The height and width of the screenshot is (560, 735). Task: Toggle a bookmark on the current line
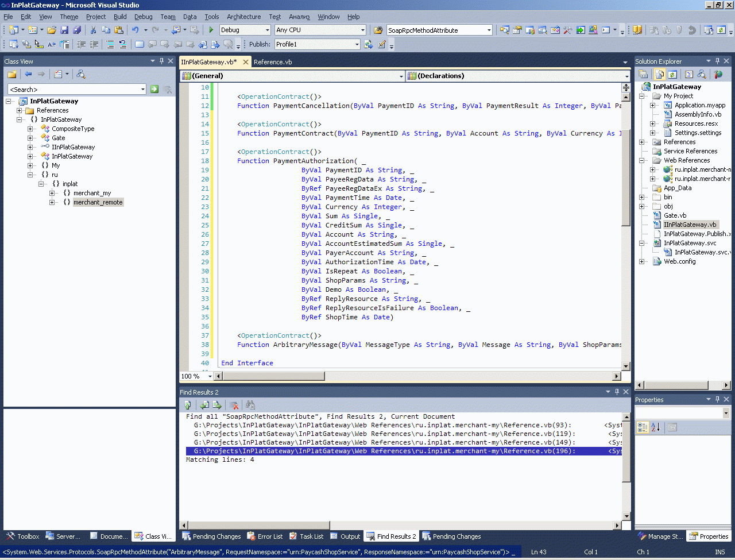[x=140, y=44]
